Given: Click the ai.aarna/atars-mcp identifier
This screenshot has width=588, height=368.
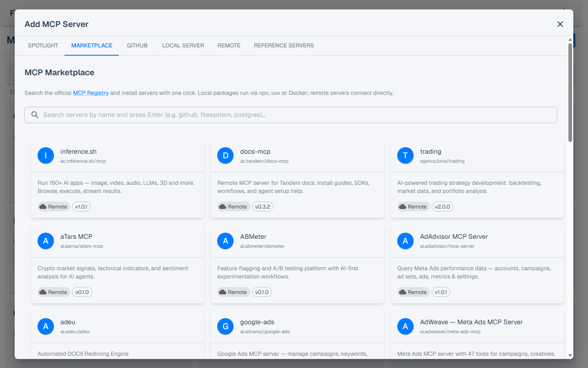Looking at the screenshot, I should pyautogui.click(x=82, y=246).
